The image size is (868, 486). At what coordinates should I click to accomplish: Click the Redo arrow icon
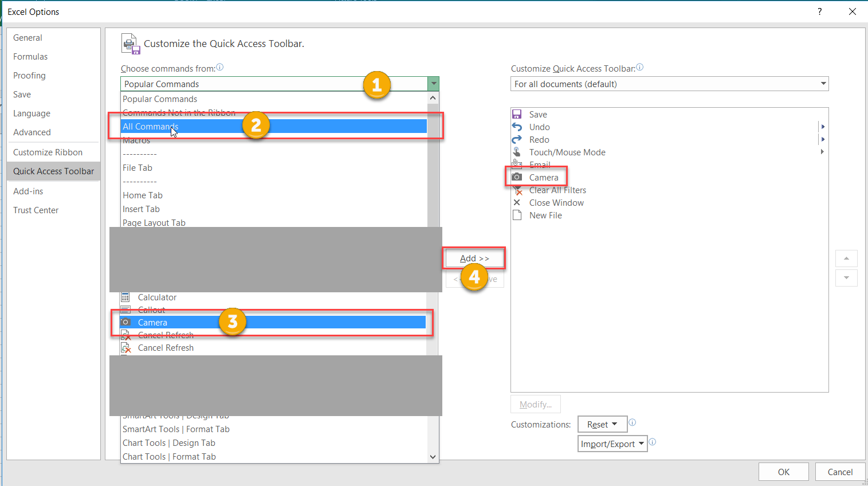(517, 139)
